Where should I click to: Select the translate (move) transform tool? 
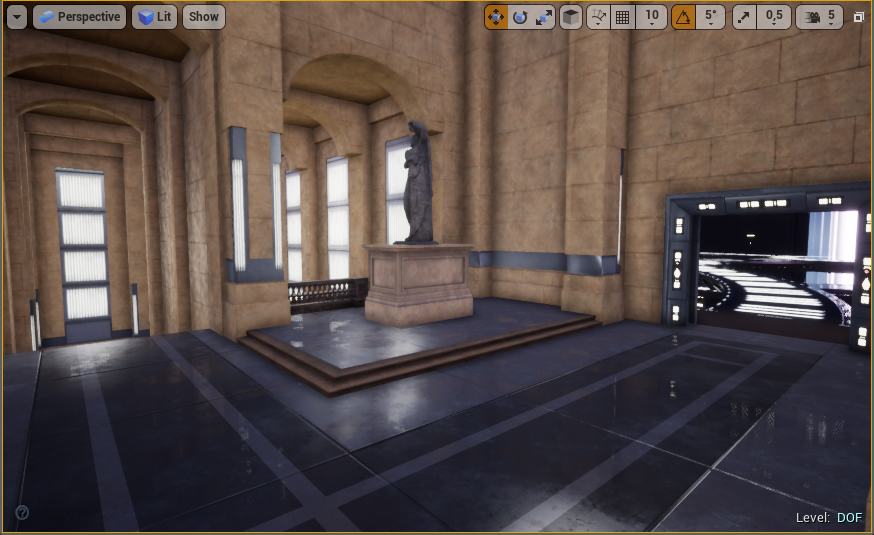tap(496, 17)
